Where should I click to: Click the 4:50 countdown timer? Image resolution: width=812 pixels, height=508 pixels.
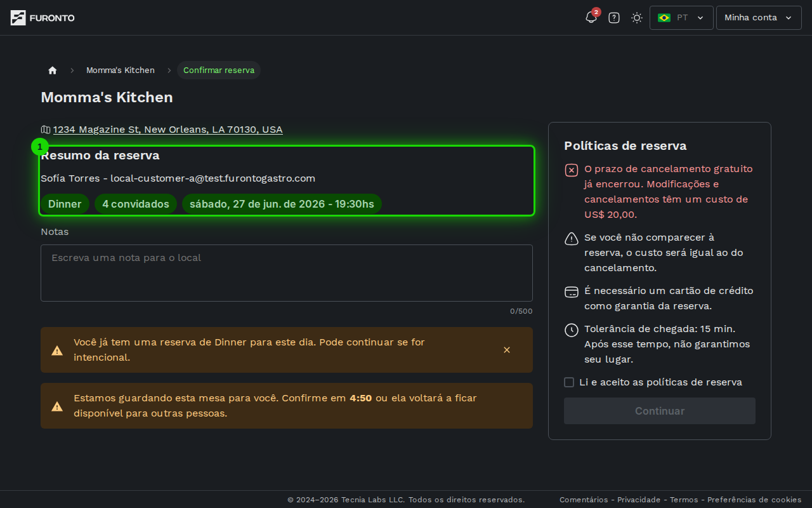pos(361,398)
